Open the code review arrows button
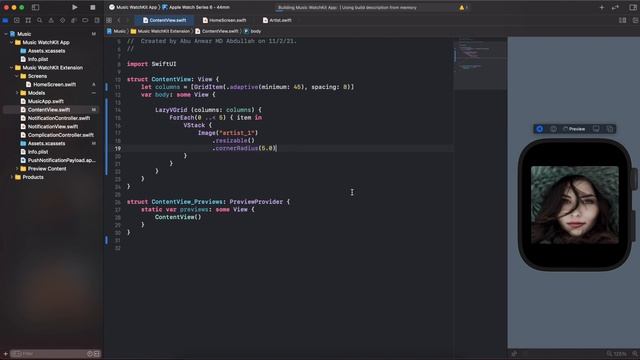This screenshot has width=640, height=360. click(x=616, y=7)
